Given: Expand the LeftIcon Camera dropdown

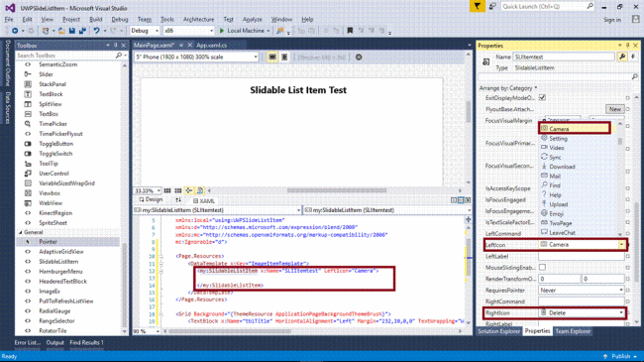Looking at the screenshot, I should click(621, 245).
